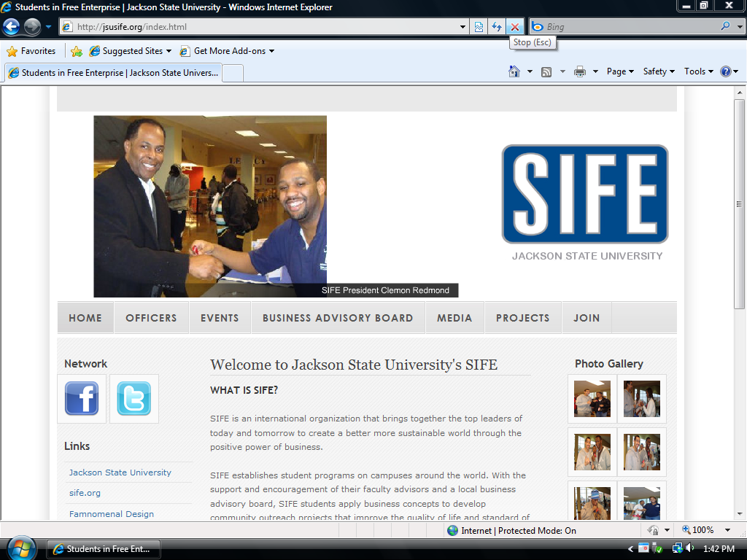Viewport: 747px width, 560px height.
Task: Expand the Home button dropdown arrow
Action: tap(530, 71)
